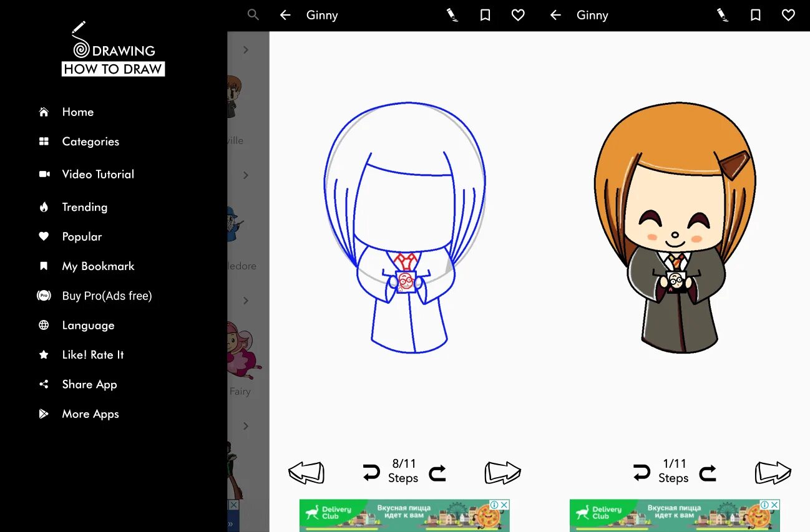Click the bookmark icon beside My Bookmark
The image size is (810, 532).
44,266
